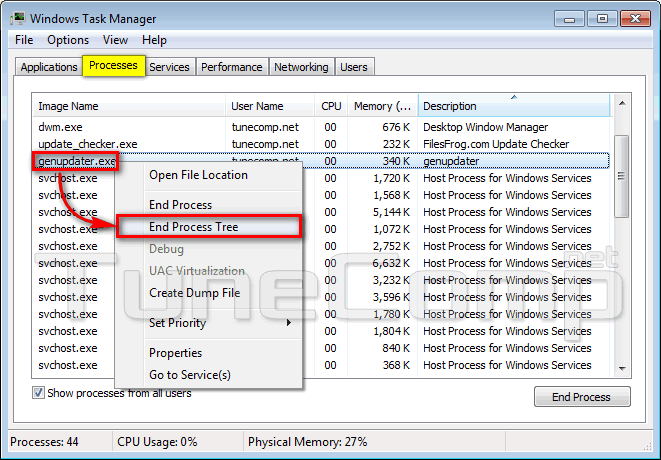Minimize the Task Manager window
This screenshot has width=661, height=460.
point(569,19)
